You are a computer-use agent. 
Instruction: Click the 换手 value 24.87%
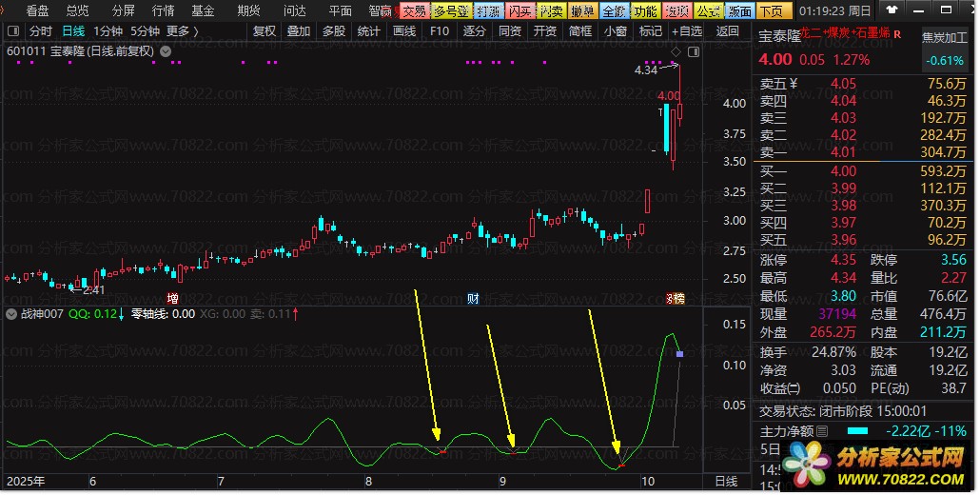(x=833, y=352)
